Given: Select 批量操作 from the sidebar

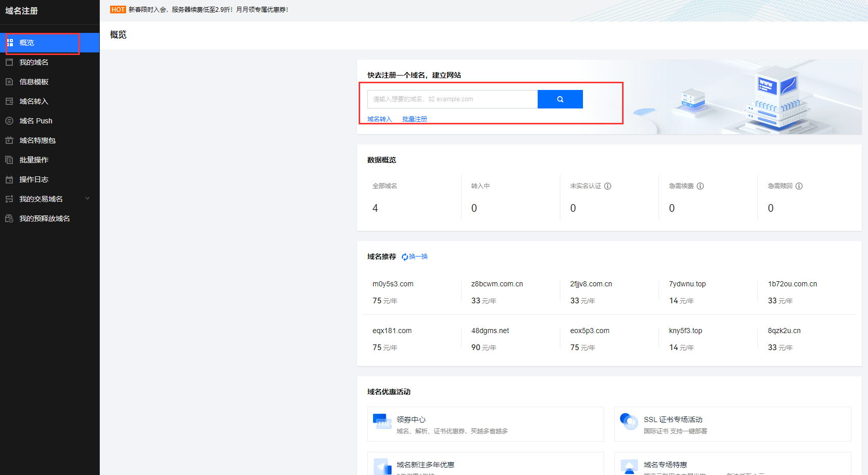Looking at the screenshot, I should (34, 160).
